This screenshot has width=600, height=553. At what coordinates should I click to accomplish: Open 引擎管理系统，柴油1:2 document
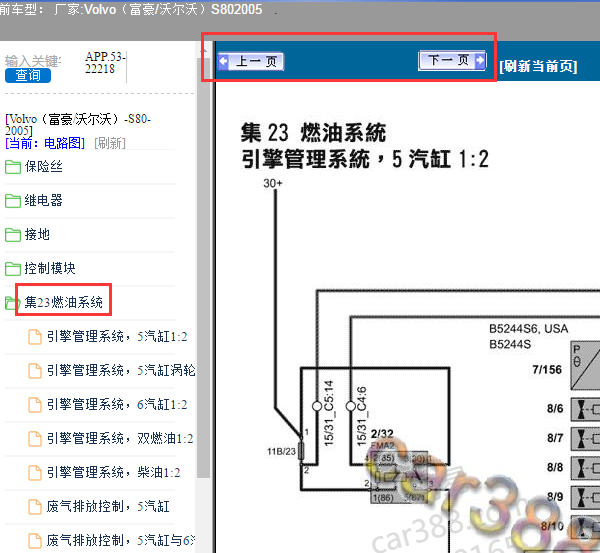[114, 473]
